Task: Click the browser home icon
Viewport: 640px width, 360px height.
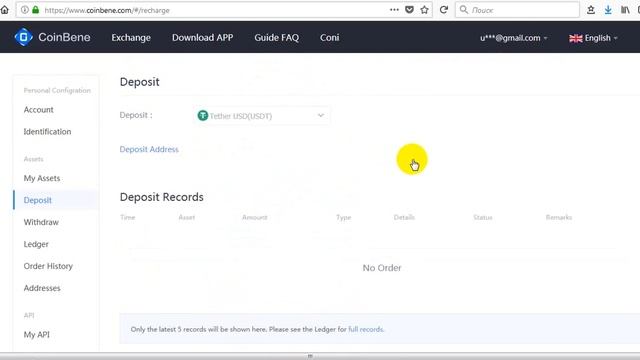Action: coord(4,10)
